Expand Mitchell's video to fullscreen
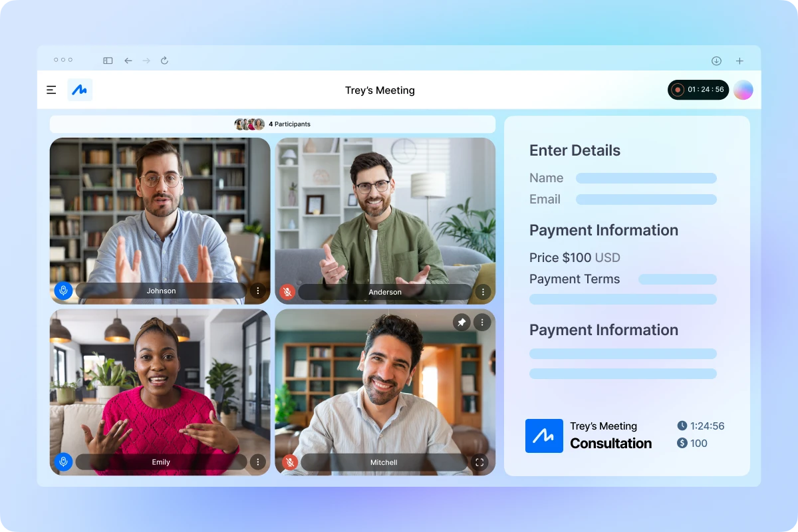This screenshot has width=798, height=532. point(479,462)
